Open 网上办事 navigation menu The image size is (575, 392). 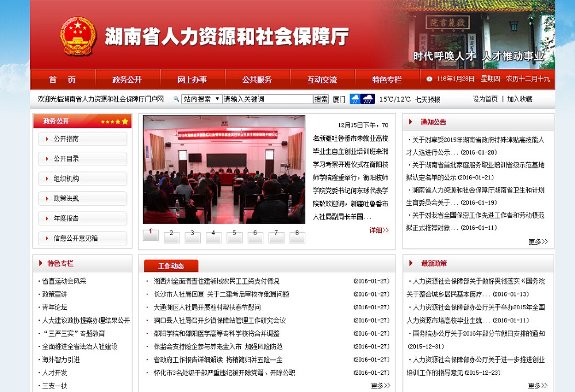tap(192, 79)
